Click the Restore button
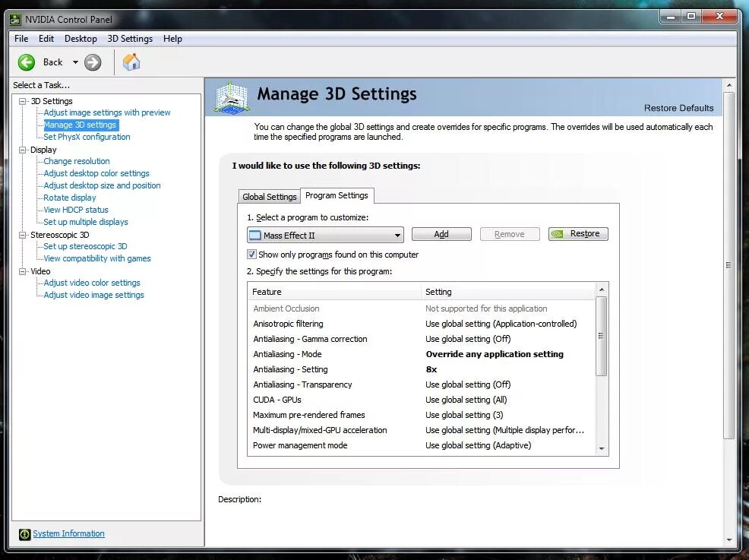749x560 pixels. coord(578,234)
